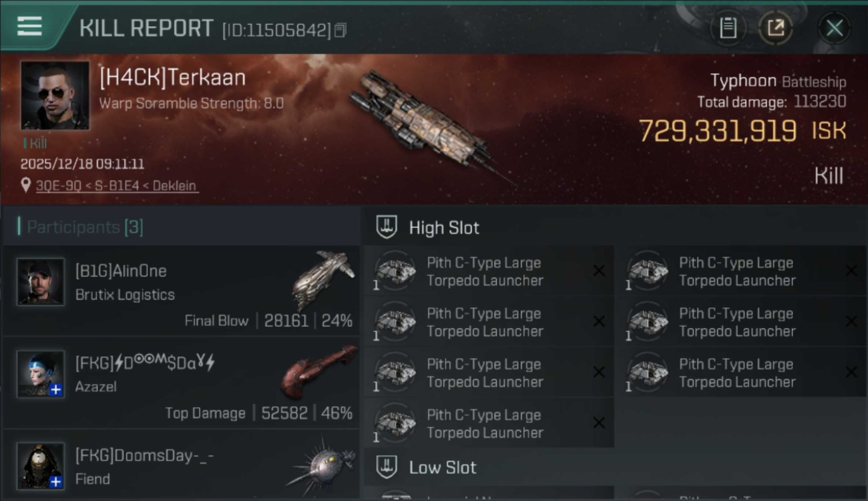
Task: Close the kill report window
Action: point(834,28)
